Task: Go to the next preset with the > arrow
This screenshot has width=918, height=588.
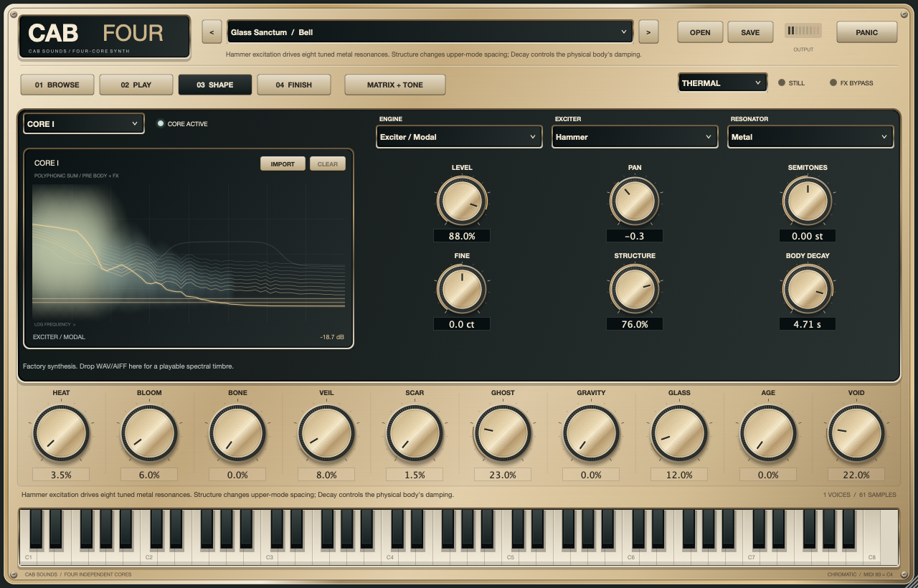Action: click(648, 32)
